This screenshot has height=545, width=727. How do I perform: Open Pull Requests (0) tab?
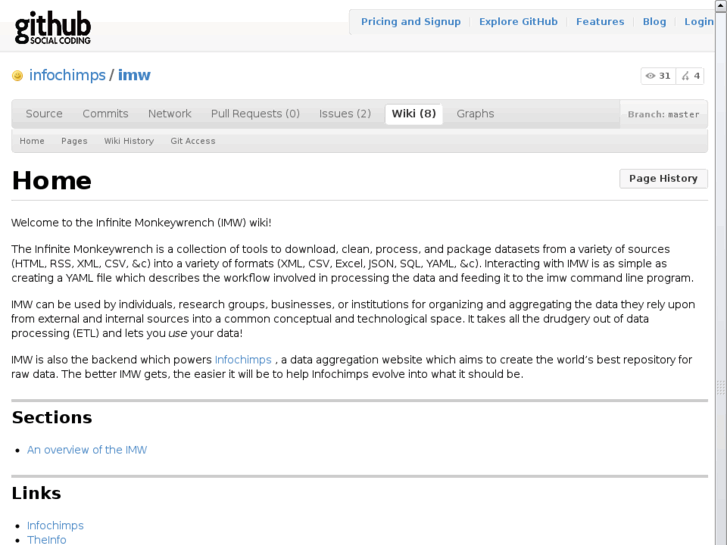pos(255,114)
